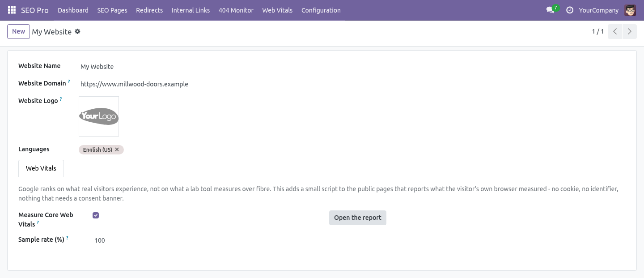Click the SEO Pro app title
644x278 pixels.
(35, 10)
